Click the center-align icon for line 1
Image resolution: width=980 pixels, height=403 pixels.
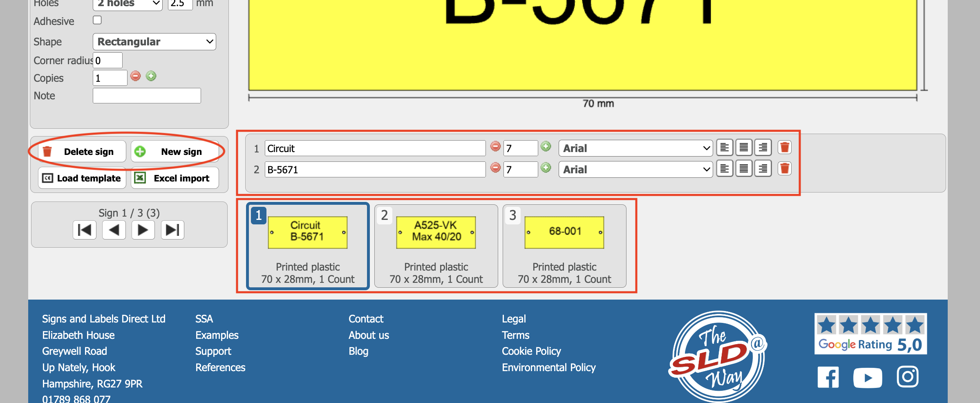click(x=743, y=148)
